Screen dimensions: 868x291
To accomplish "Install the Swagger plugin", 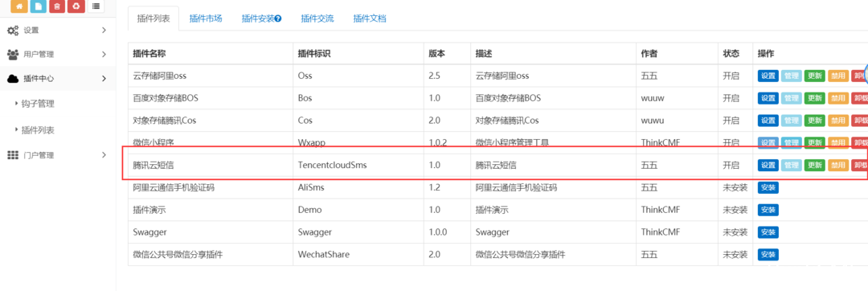I will [x=768, y=232].
